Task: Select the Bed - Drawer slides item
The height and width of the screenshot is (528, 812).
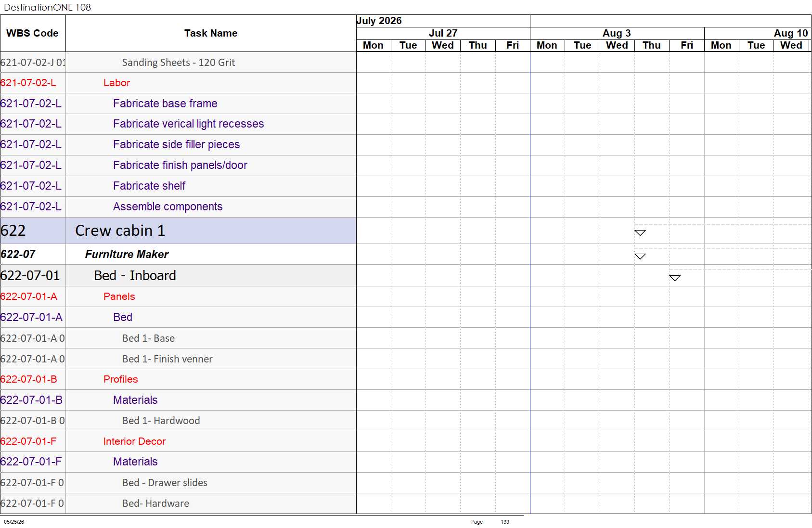Action: point(178,483)
